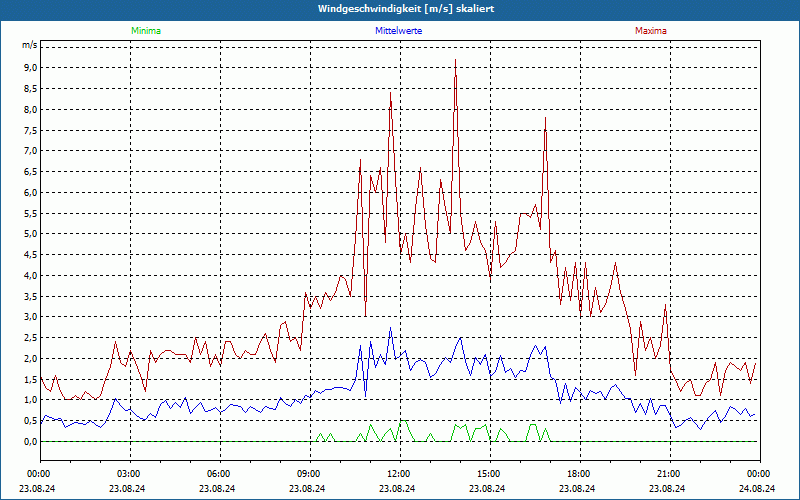Viewport: 800px width, 500px height.
Task: Select the blue 'Mittelwerte' legend label
Action: click(398, 31)
